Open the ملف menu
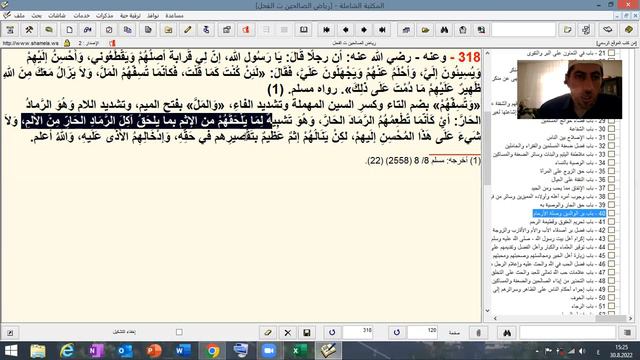The image size is (640, 360). (19, 16)
